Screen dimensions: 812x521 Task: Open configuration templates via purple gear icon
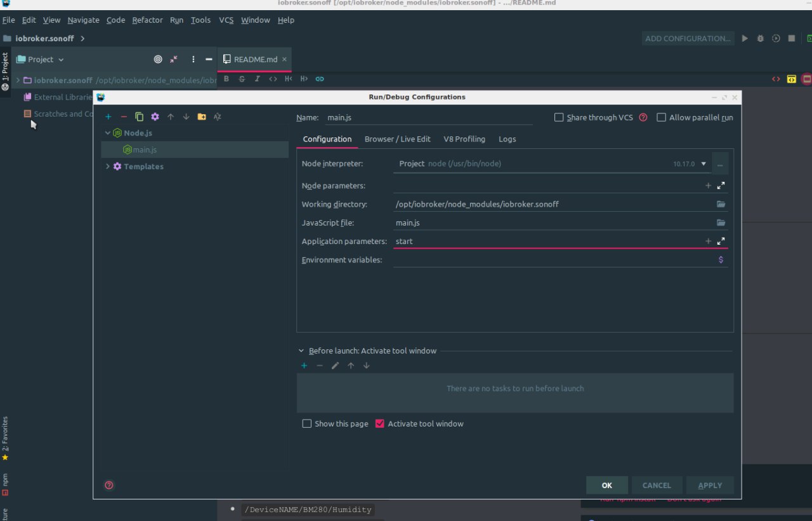coord(155,117)
